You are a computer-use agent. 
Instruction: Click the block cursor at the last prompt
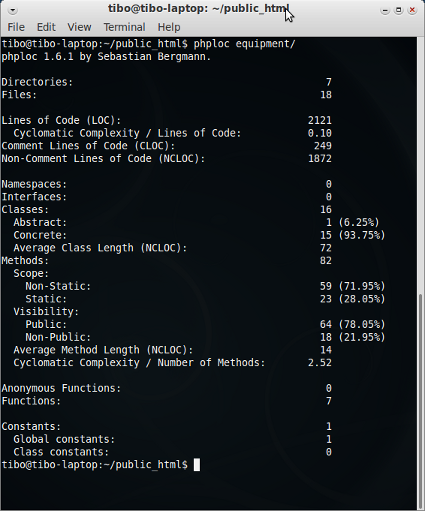click(197, 465)
